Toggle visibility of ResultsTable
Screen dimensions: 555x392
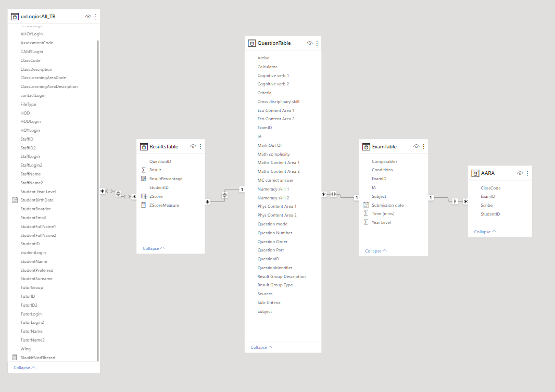coord(193,146)
